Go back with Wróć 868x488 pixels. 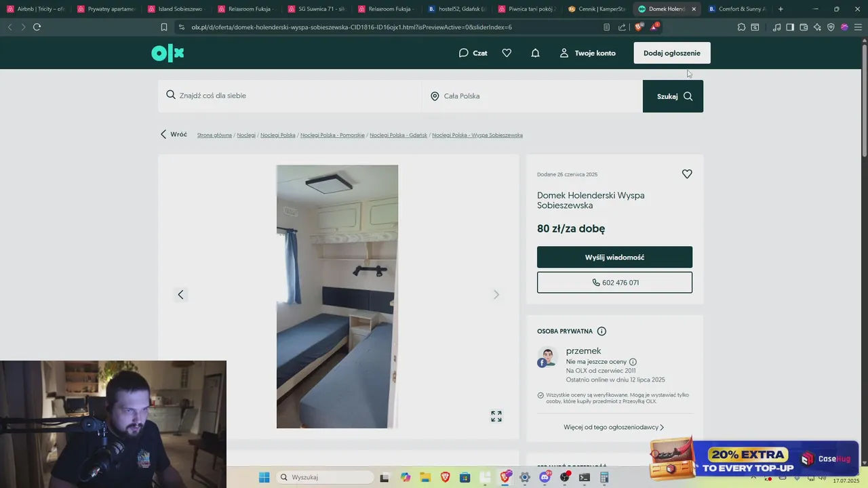click(174, 134)
